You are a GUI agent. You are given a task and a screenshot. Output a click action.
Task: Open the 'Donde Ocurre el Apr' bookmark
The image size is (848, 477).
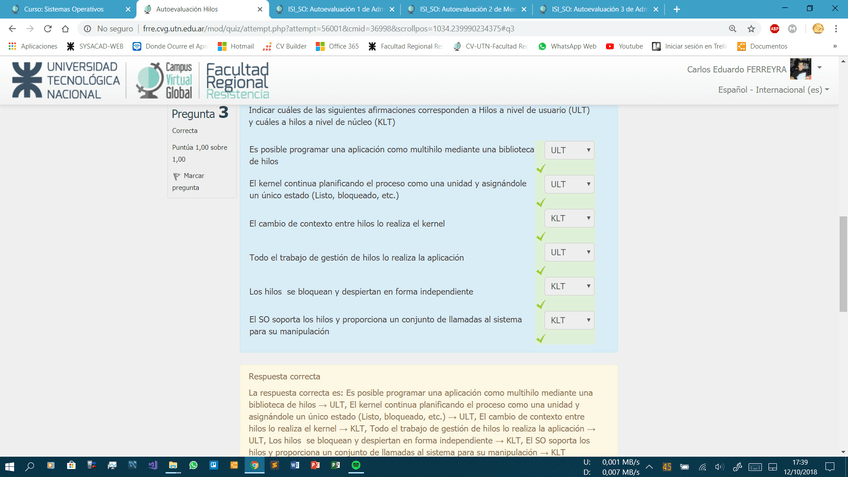click(170, 47)
